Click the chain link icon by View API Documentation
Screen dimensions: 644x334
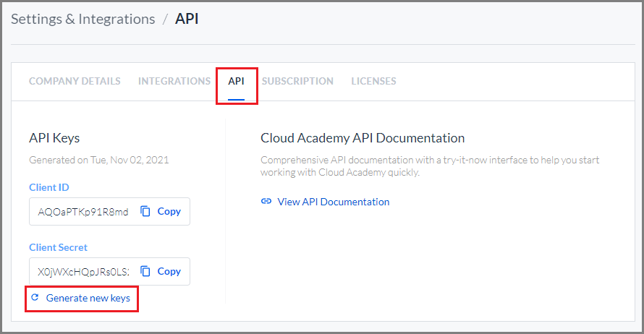coord(266,201)
